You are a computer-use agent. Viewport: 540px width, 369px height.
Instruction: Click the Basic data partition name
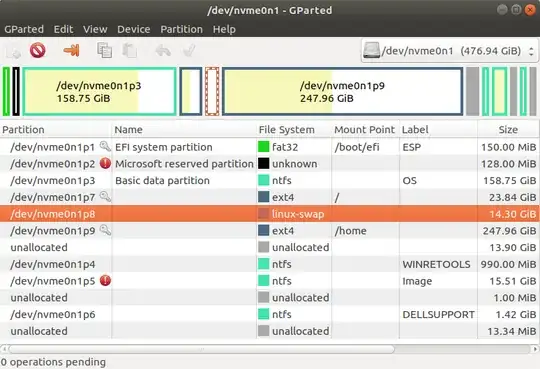[162, 181]
